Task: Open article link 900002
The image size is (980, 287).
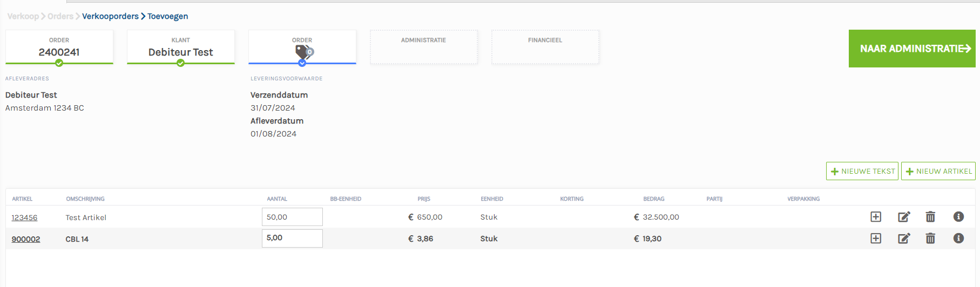Action: (26, 239)
